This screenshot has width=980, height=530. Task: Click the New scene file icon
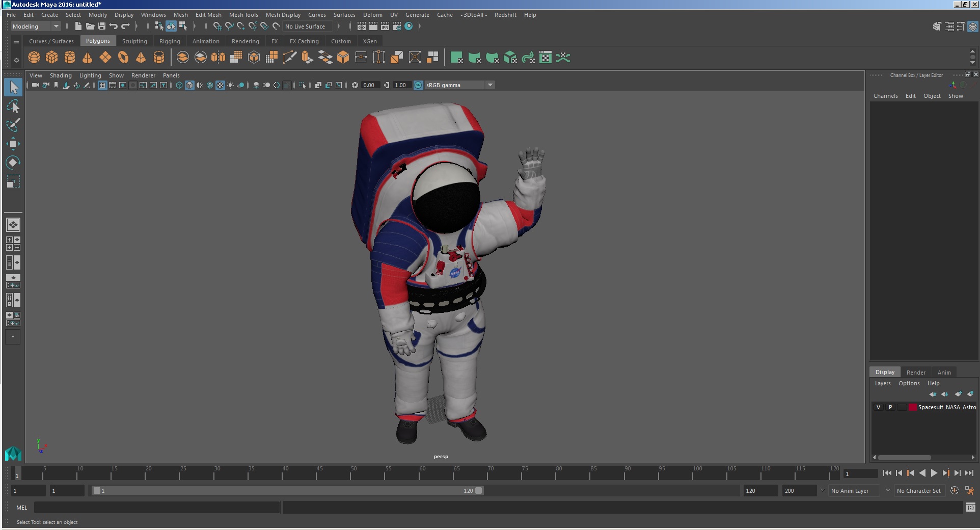pyautogui.click(x=78, y=26)
